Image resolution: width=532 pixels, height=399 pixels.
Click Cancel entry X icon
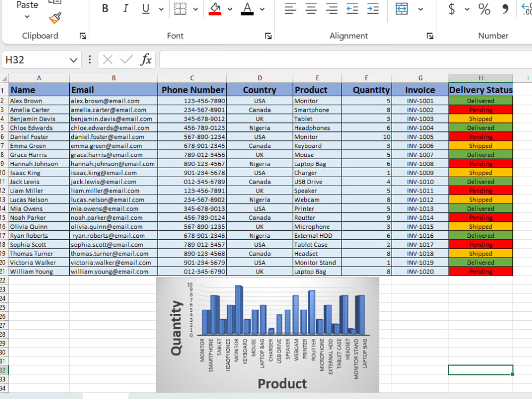pyautogui.click(x=107, y=60)
